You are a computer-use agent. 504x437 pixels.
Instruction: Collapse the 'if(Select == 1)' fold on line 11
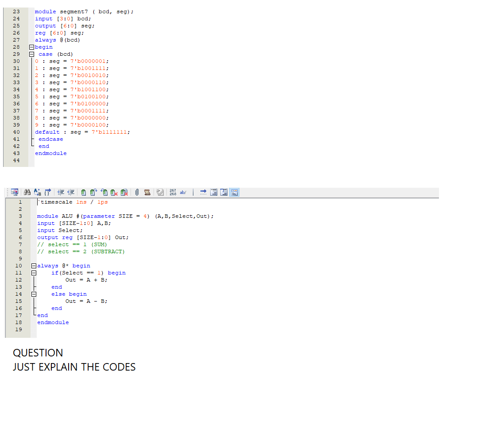pos(34,273)
